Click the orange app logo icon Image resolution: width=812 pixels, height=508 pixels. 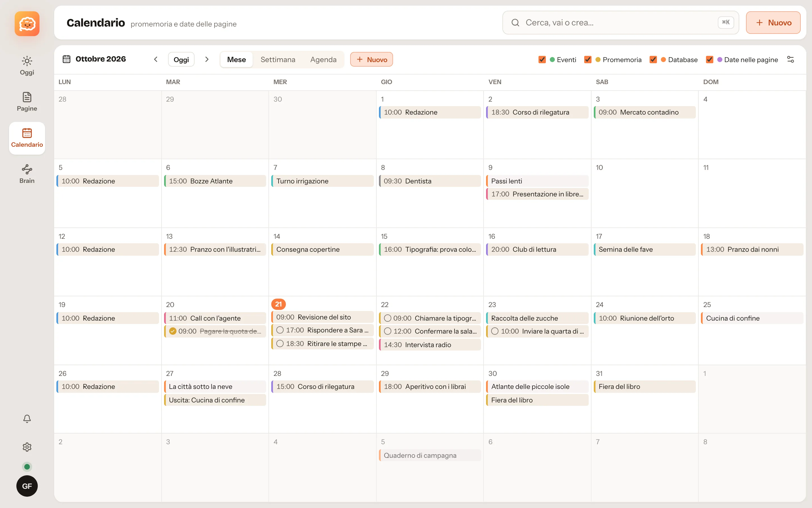27,23
